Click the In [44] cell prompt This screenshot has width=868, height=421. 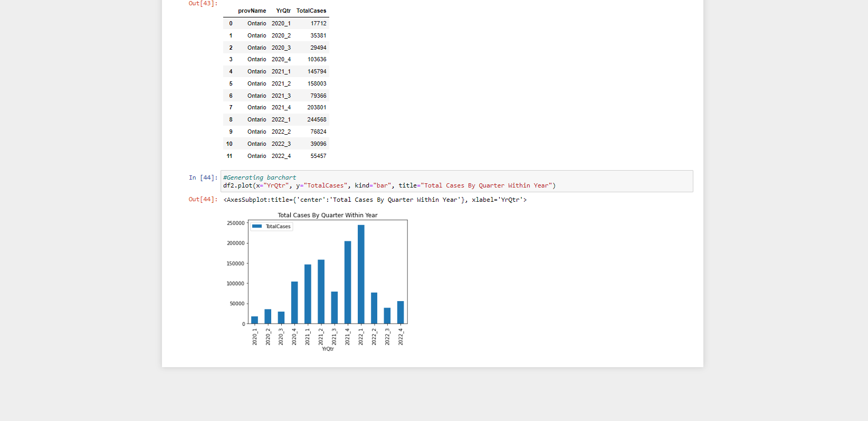pyautogui.click(x=203, y=178)
